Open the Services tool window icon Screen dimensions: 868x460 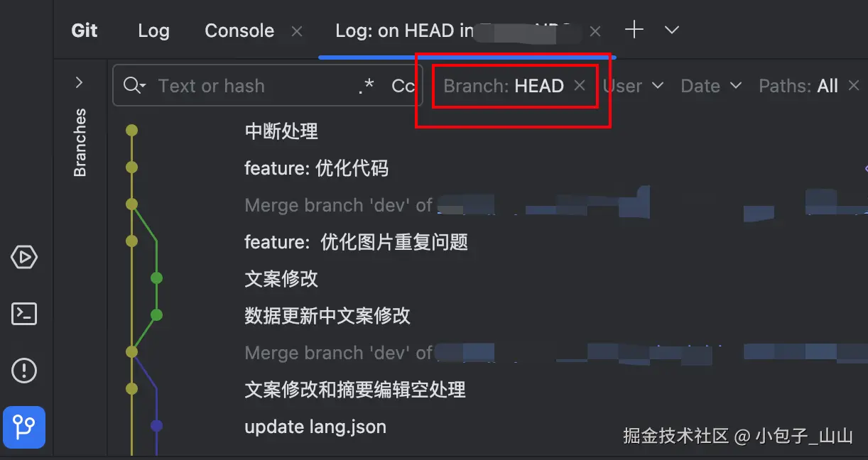(x=24, y=256)
